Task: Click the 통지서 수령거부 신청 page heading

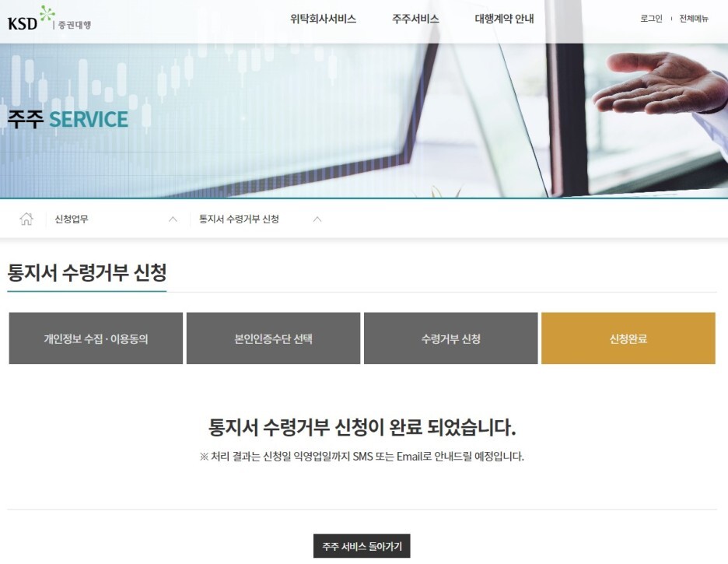Action: (87, 272)
